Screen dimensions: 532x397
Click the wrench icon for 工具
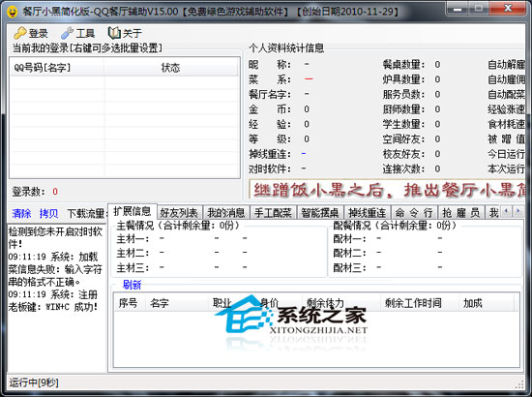[x=67, y=33]
